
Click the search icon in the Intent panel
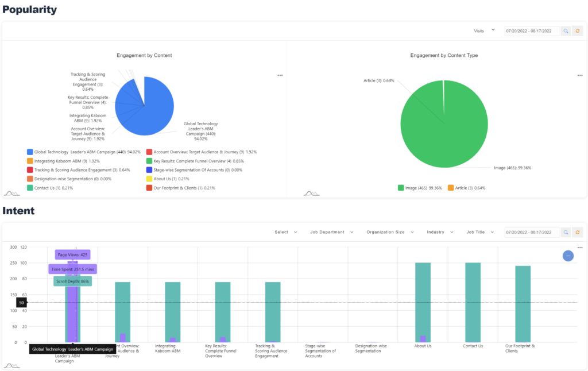pyautogui.click(x=566, y=232)
